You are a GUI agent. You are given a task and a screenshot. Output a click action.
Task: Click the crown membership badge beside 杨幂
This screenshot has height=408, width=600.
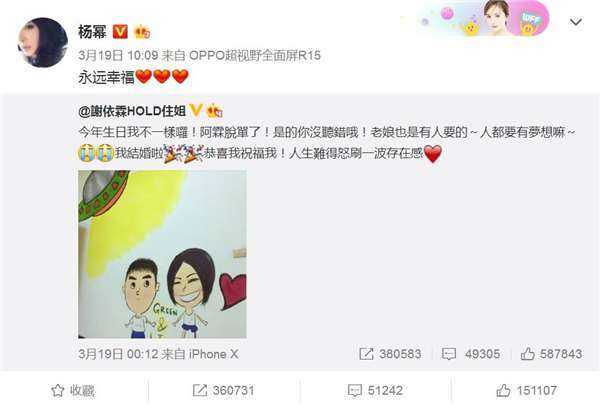coord(142,32)
